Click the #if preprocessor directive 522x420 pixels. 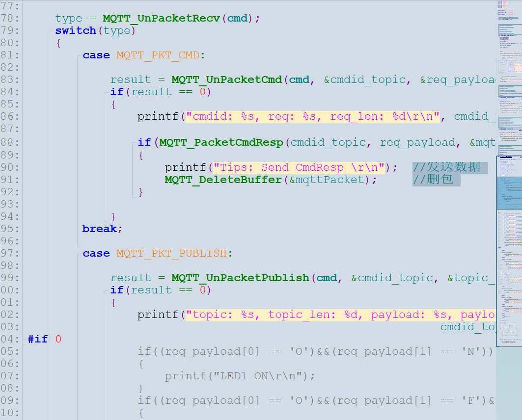pos(38,339)
